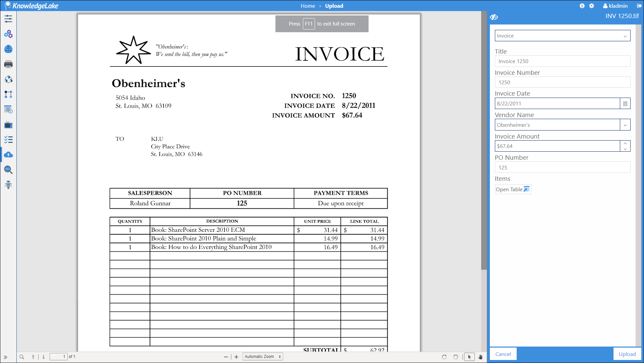Screen dimensions: 644x363
Task: Click the Upload breadcrumb
Action: coord(334,6)
